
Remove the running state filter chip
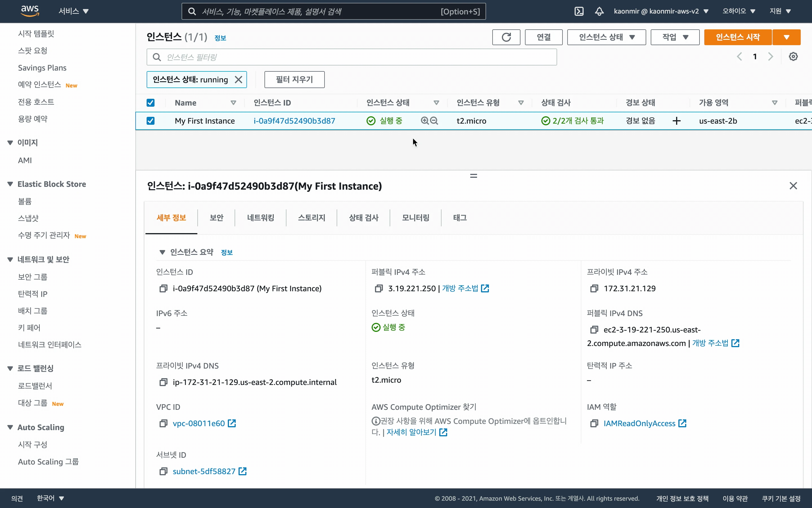pyautogui.click(x=238, y=80)
